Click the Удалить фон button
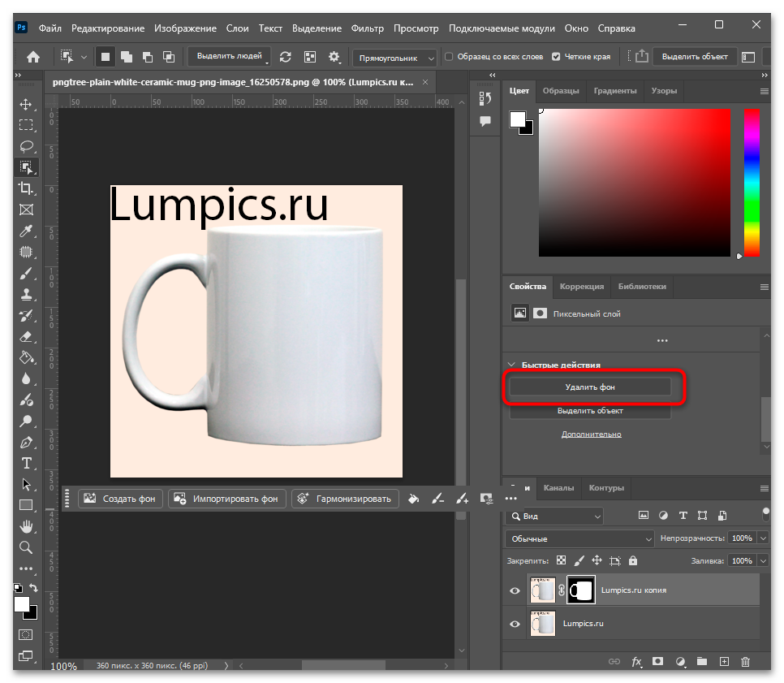The image size is (784, 683). (x=590, y=387)
